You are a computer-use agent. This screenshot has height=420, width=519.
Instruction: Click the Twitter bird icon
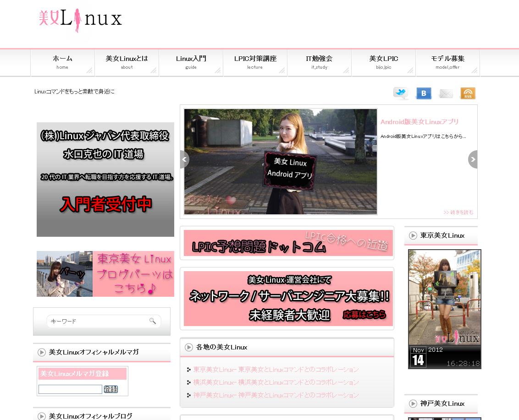401,93
